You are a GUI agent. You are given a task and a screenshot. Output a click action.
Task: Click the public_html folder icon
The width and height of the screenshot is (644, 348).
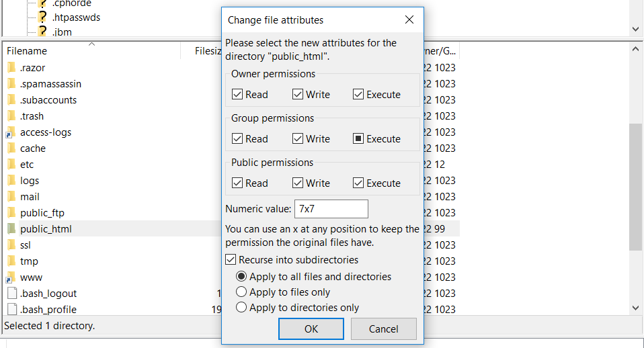click(x=11, y=229)
